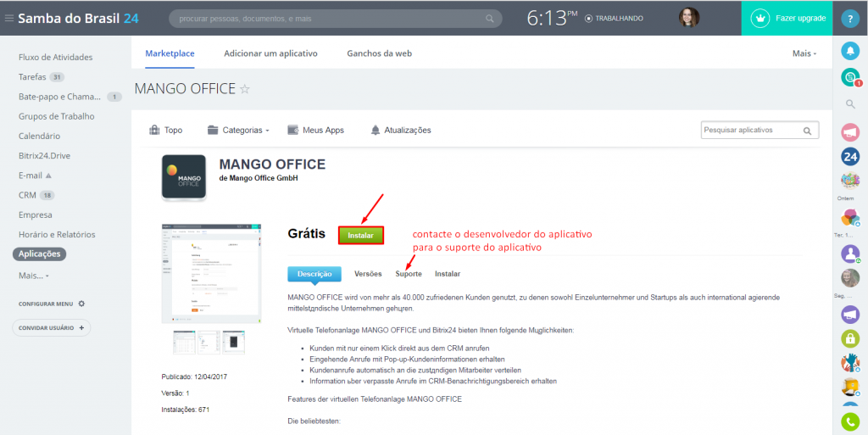Select the second small screenshot thumbnail

tap(209, 343)
